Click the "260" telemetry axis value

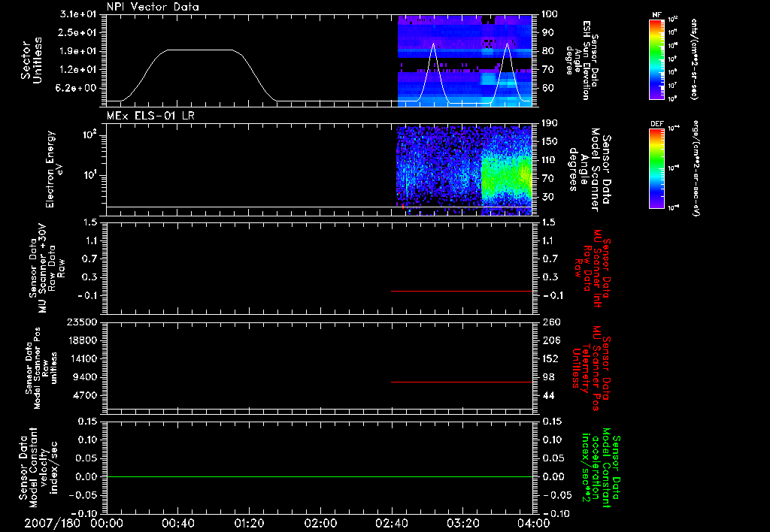click(551, 322)
